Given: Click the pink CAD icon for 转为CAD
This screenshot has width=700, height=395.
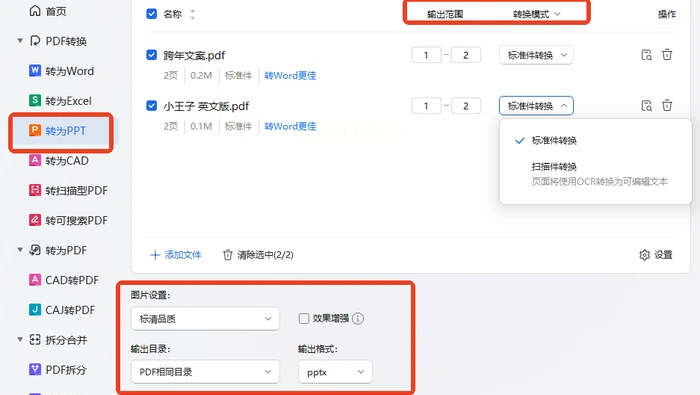Looking at the screenshot, I should pos(35,160).
